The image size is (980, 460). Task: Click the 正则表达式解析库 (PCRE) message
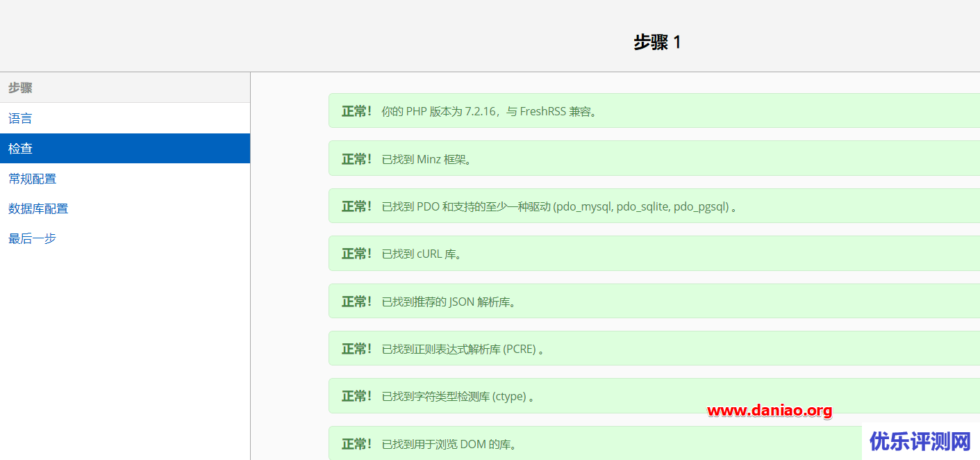pos(654,349)
